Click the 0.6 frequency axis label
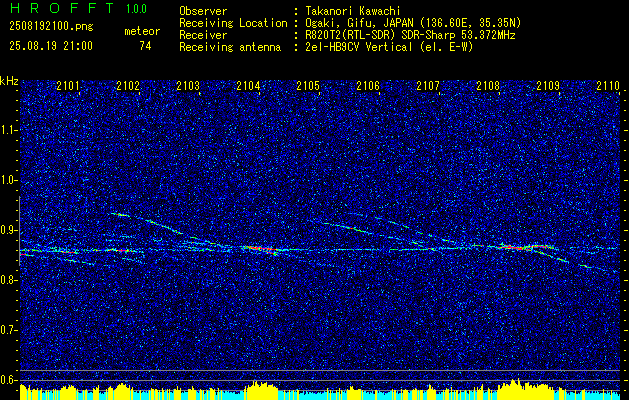This screenshot has width=629, height=400. point(8,380)
